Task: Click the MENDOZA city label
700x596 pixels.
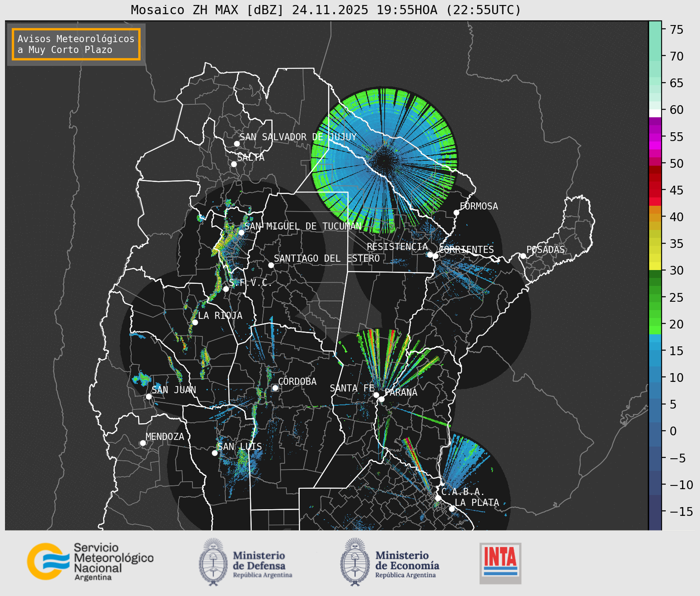Action: pos(165,437)
